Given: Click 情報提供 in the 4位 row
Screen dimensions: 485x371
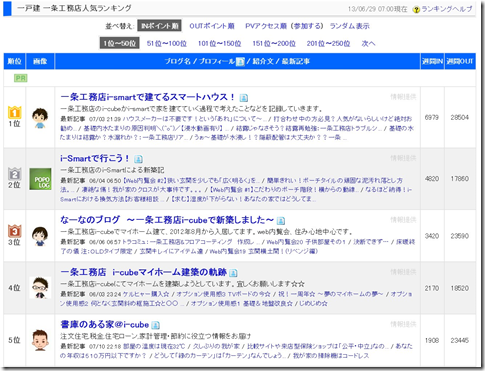Looking at the screenshot, I should point(403,272).
